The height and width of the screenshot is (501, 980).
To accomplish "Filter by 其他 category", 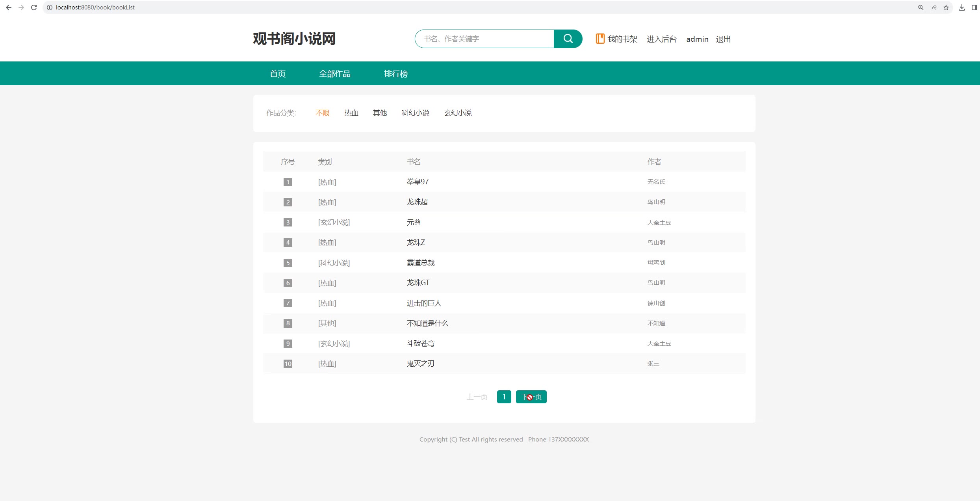I will coord(380,113).
